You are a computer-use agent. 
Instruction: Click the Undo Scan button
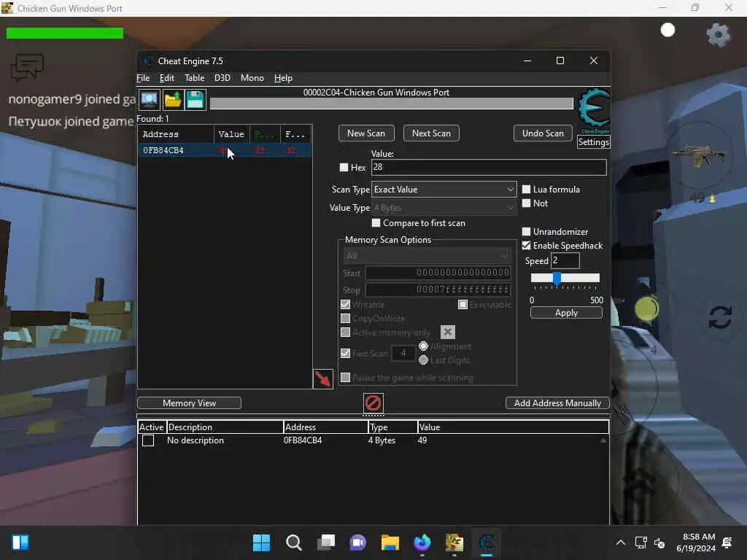coord(543,133)
